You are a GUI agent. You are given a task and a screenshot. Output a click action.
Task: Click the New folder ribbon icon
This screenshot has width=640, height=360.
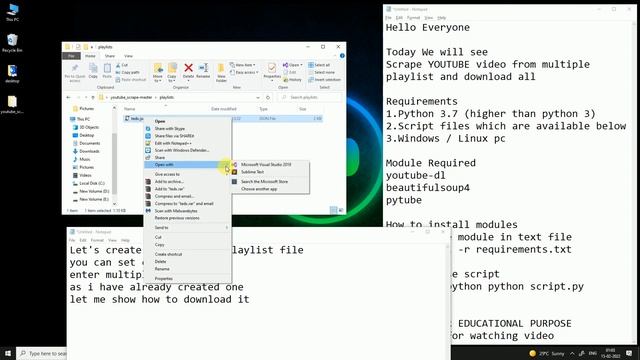click(221, 73)
